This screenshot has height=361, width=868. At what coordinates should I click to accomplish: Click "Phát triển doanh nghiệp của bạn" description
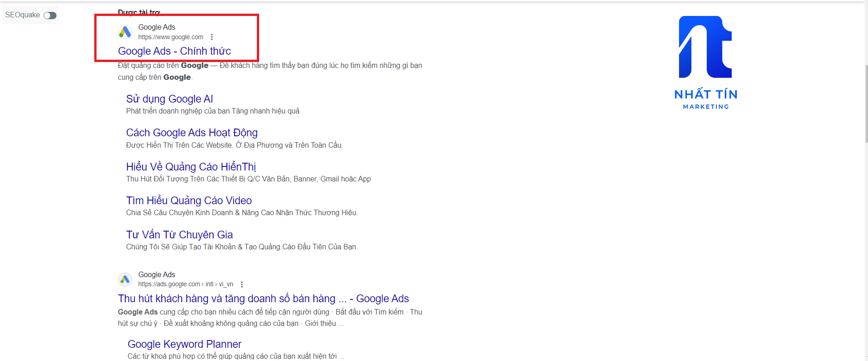pos(213,111)
